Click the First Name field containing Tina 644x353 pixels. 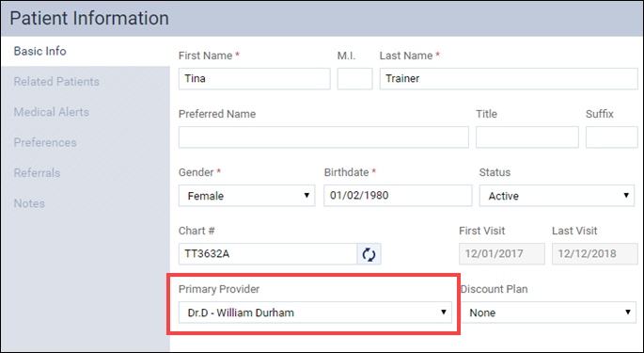tap(254, 78)
